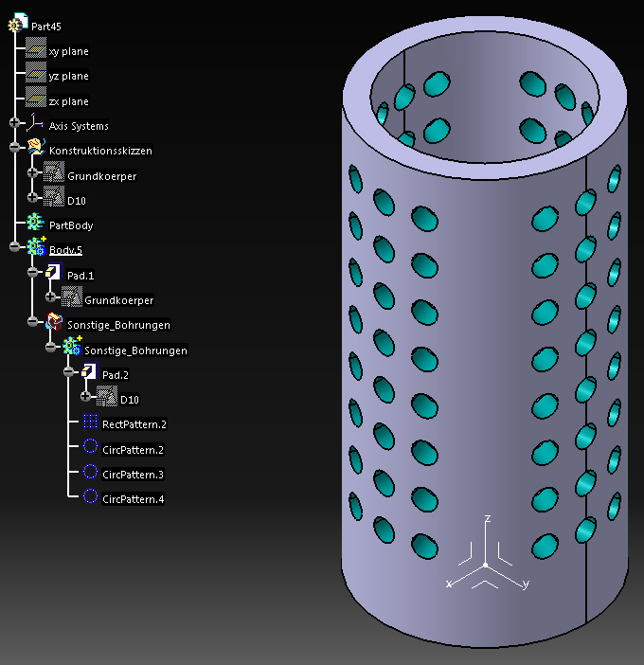Click the z axis label on triad
644x665 pixels.
488,518
